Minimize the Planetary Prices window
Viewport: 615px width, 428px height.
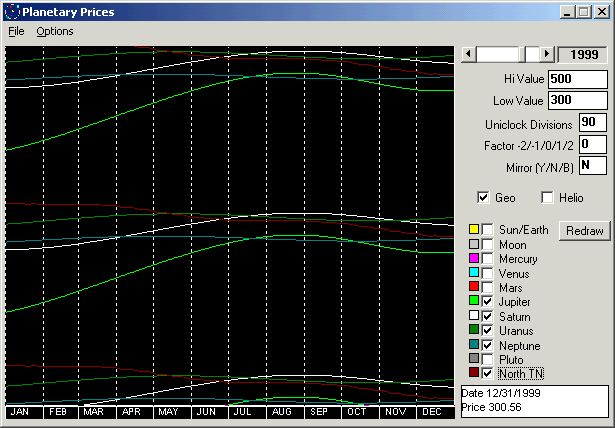coord(567,12)
